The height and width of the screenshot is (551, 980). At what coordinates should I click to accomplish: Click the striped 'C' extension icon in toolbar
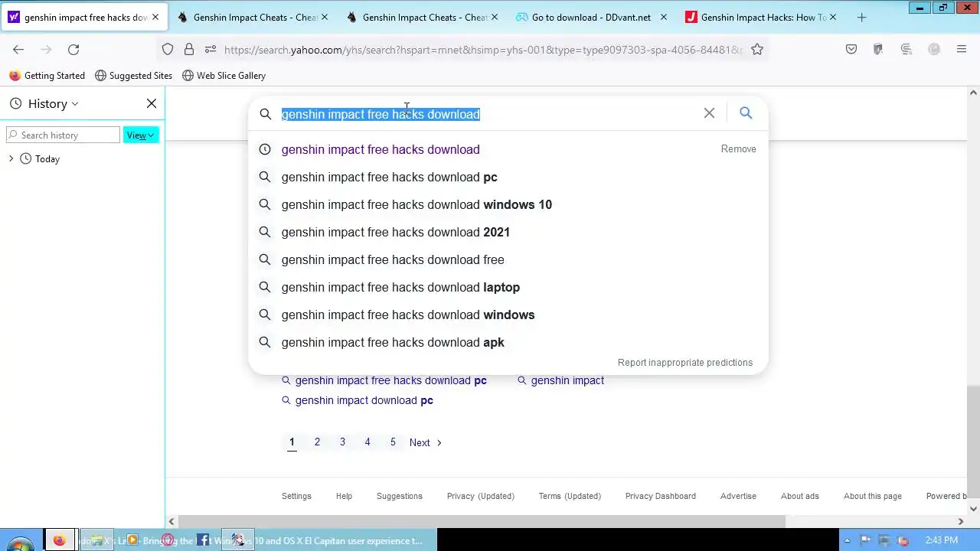[906, 49]
